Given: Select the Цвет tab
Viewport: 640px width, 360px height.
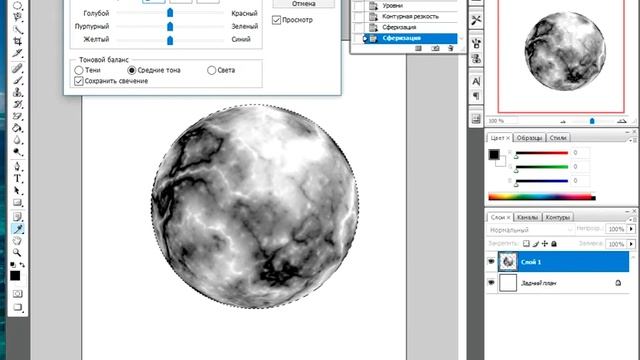Looking at the screenshot, I should [x=500, y=138].
